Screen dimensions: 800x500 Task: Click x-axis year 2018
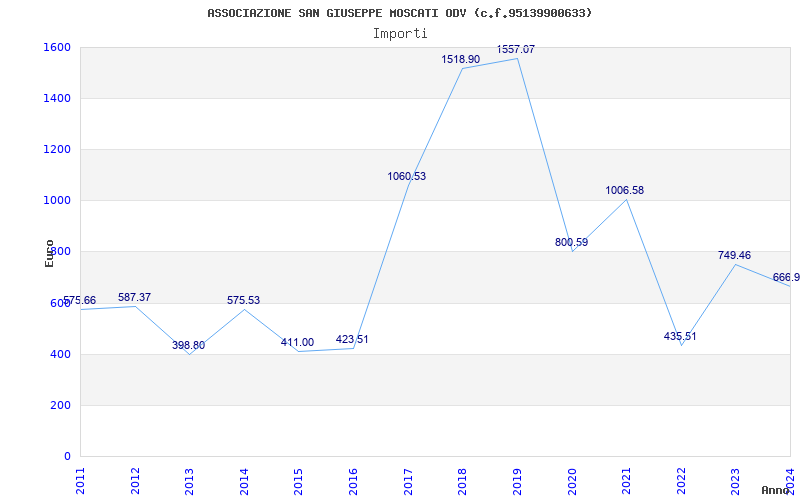463,481
